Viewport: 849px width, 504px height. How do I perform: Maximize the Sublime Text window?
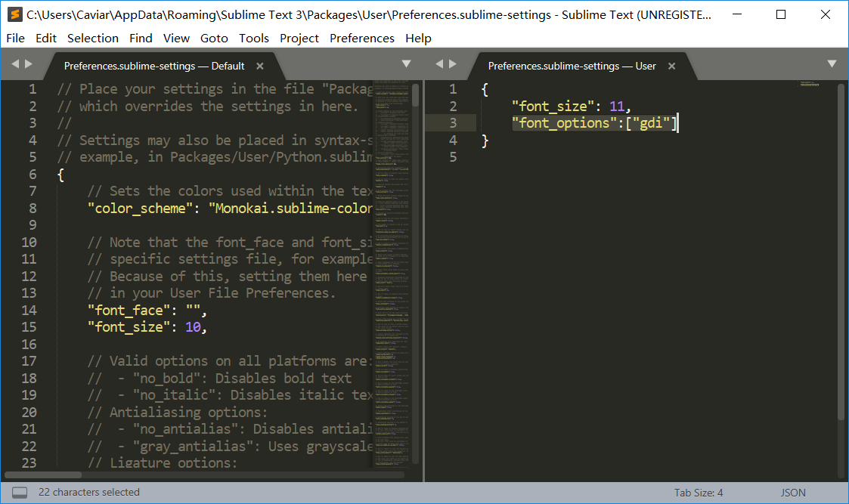tap(781, 14)
